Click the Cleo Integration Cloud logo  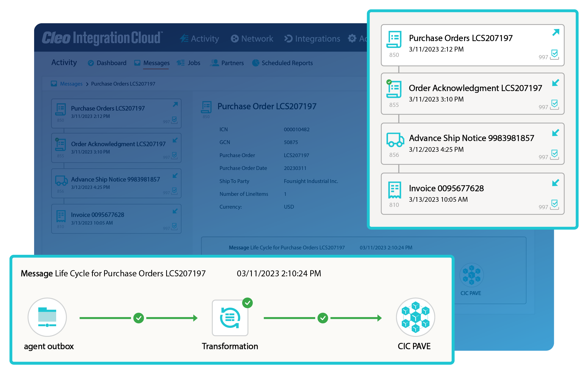(102, 38)
